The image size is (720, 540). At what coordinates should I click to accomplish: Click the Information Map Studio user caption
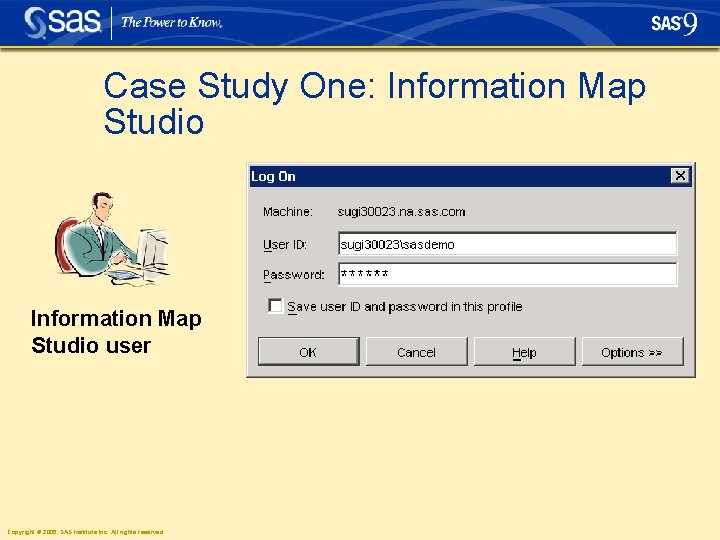point(116,332)
